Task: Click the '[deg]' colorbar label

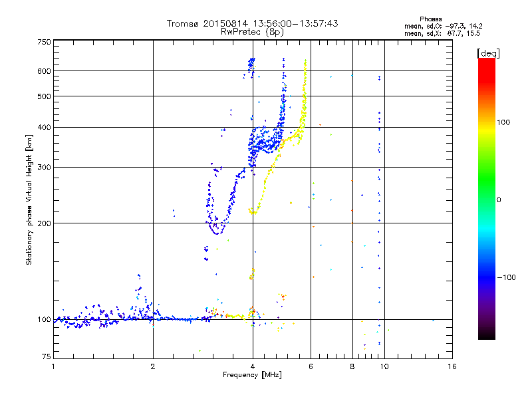Action: pyautogui.click(x=488, y=53)
